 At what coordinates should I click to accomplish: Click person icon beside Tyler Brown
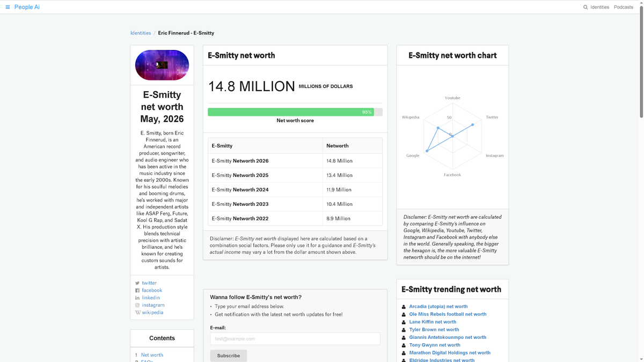404,330
